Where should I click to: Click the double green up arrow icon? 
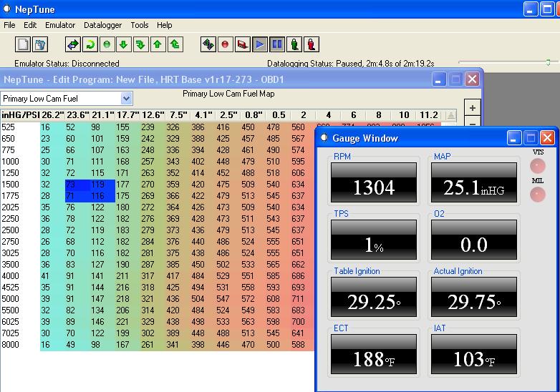pos(175,44)
